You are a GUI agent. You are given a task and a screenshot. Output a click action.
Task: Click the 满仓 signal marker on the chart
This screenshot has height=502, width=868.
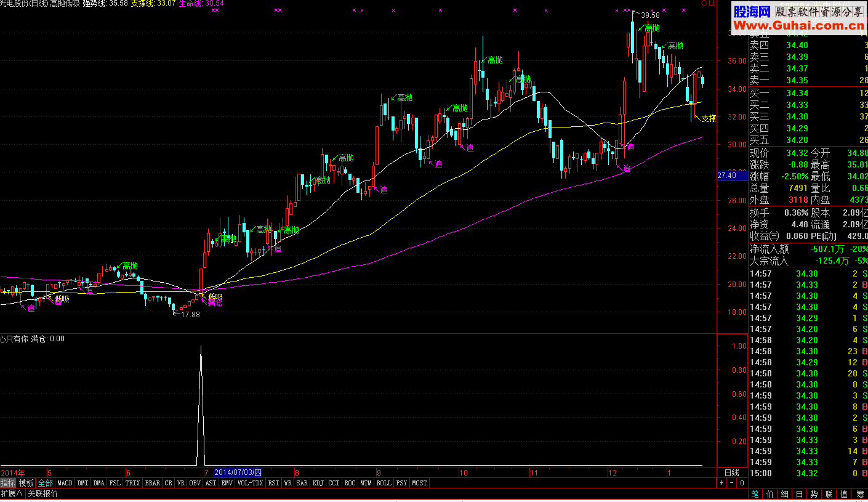(215, 304)
